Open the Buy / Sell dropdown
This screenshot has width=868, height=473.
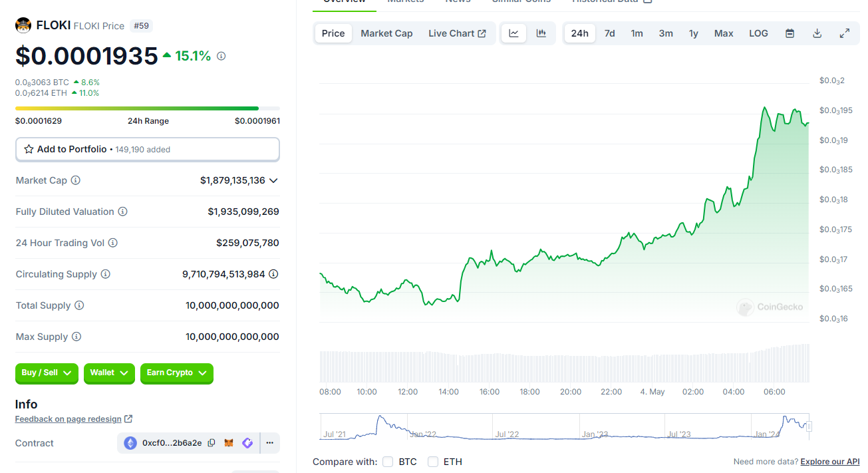(x=47, y=373)
